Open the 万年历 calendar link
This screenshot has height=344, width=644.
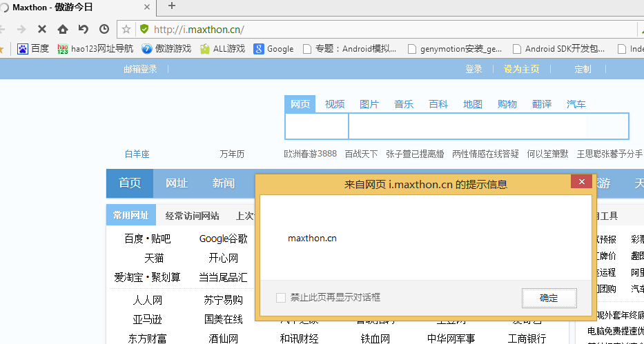point(232,154)
